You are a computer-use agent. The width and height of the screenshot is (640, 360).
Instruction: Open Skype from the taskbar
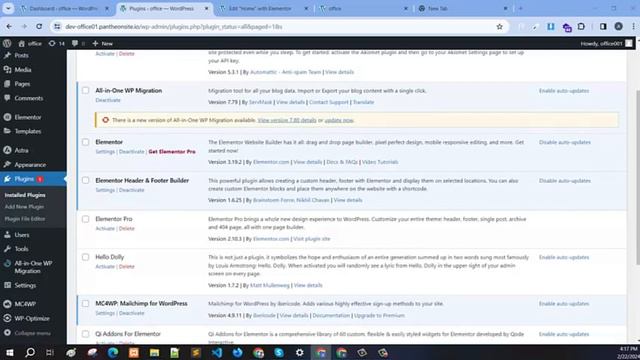[x=279, y=352]
